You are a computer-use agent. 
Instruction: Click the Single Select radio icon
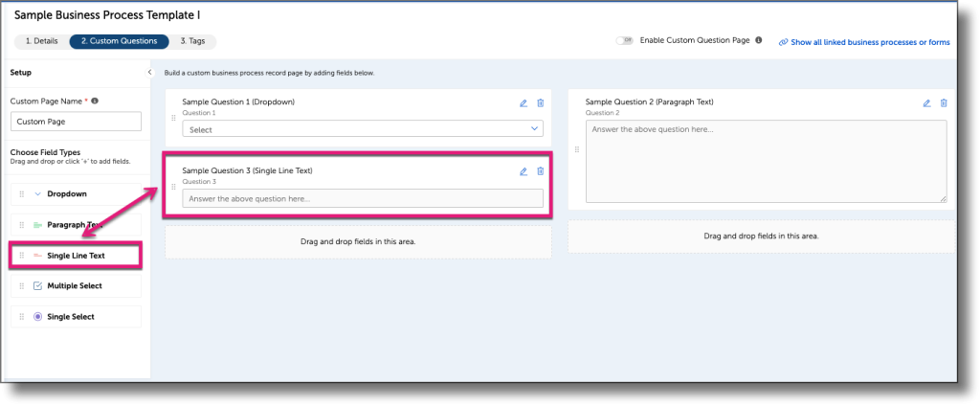click(37, 317)
